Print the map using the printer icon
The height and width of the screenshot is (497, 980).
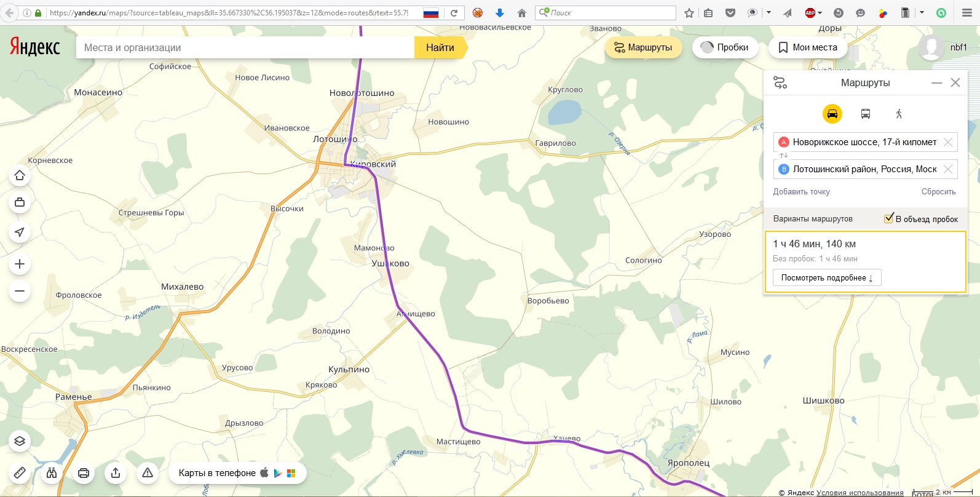84,472
